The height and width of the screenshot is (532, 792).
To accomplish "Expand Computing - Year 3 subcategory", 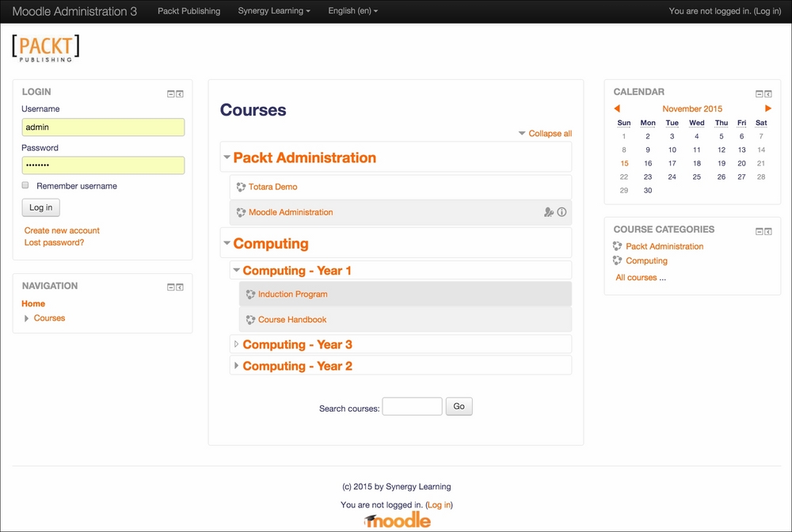I will (236, 344).
